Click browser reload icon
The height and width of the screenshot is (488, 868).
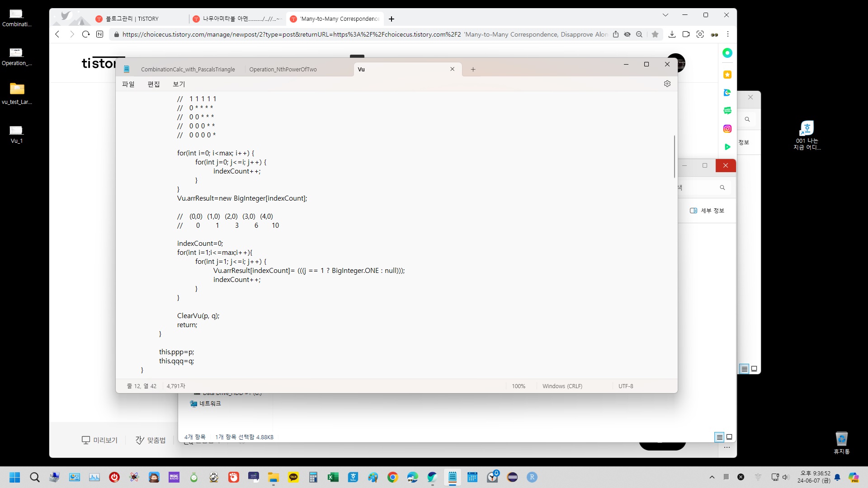click(x=86, y=34)
